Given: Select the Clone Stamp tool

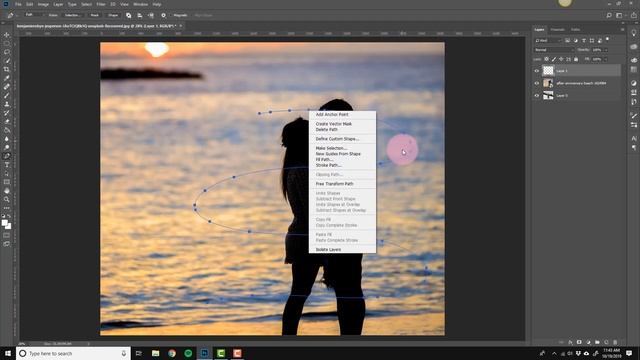Looking at the screenshot, I should (x=7, y=104).
